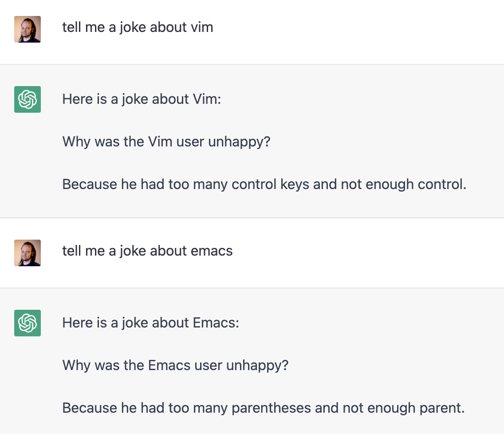Click the ChatGPT logo beside the Emacs joke
This screenshot has height=434, width=504.
pos(28,323)
